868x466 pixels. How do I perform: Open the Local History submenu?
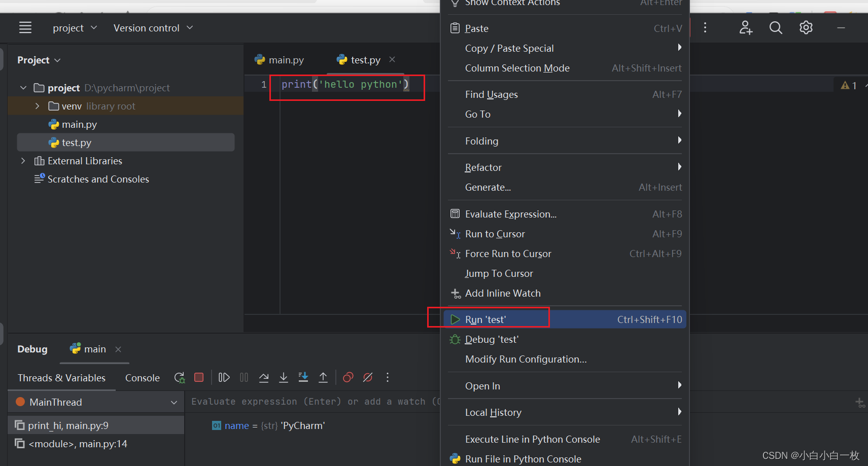pos(566,412)
